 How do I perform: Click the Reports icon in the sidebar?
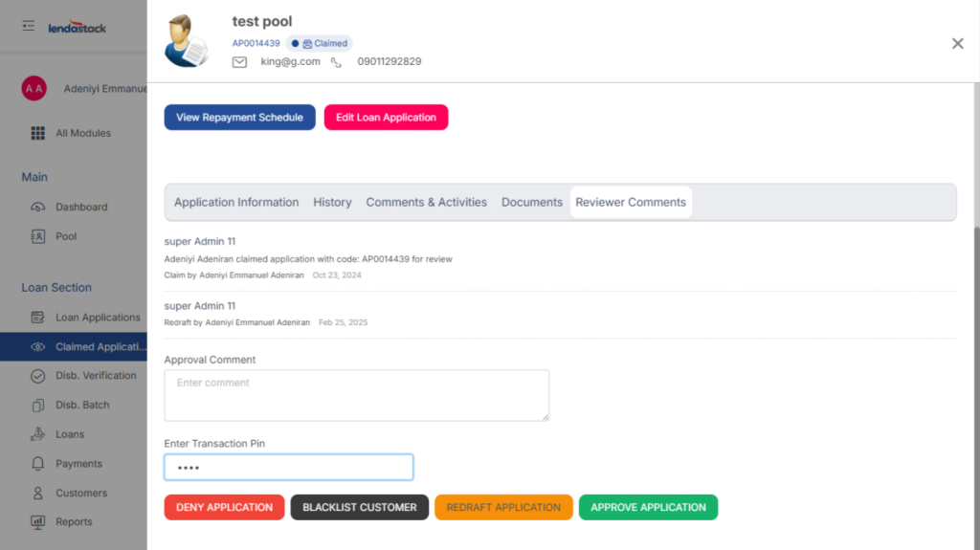click(x=38, y=522)
